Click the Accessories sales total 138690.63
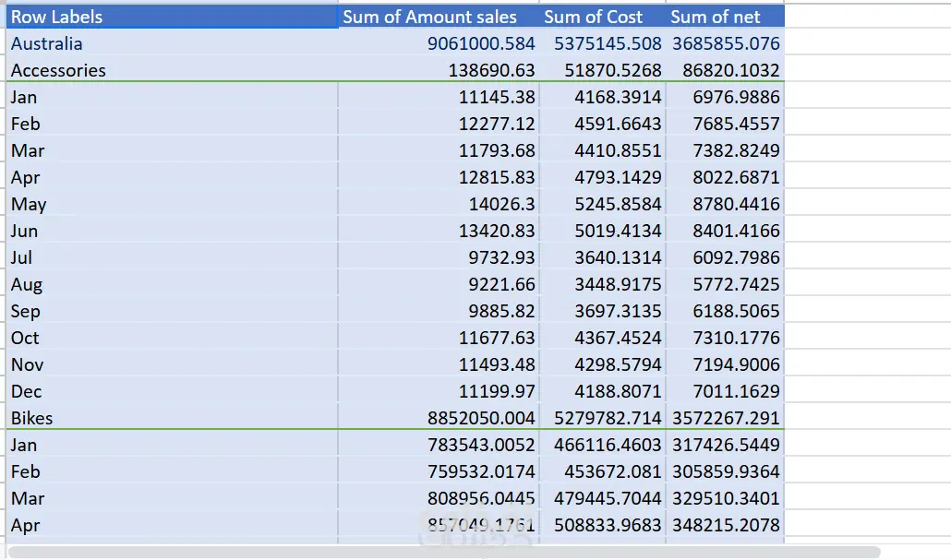The width and height of the screenshot is (951, 560). click(x=491, y=70)
